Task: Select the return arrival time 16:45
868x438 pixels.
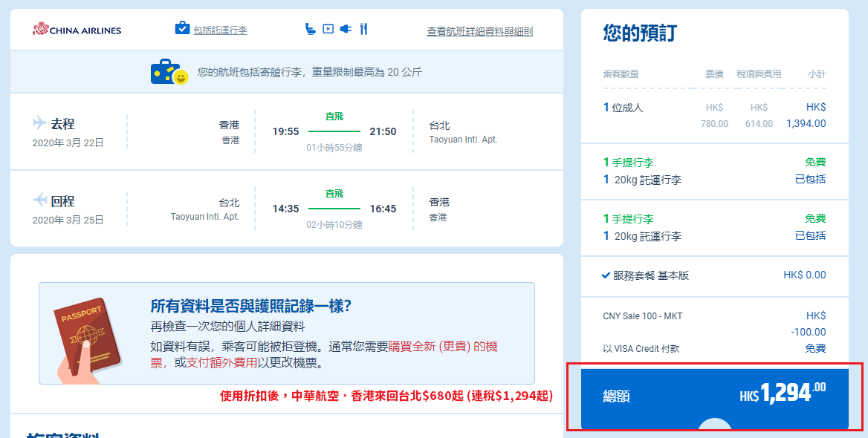Action: pyautogui.click(x=383, y=209)
